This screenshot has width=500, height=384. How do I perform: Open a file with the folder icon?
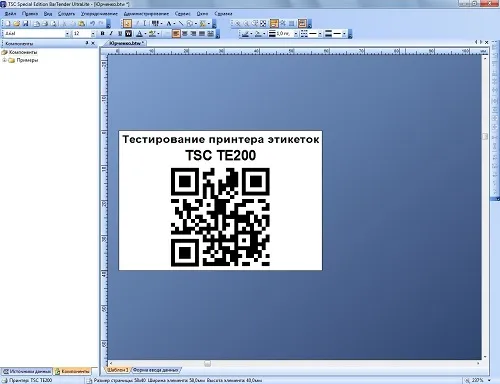[x=16, y=23]
